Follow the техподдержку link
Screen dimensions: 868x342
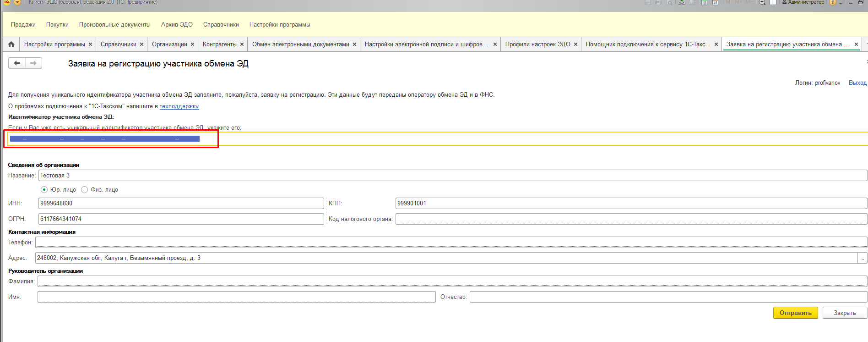[x=179, y=106]
